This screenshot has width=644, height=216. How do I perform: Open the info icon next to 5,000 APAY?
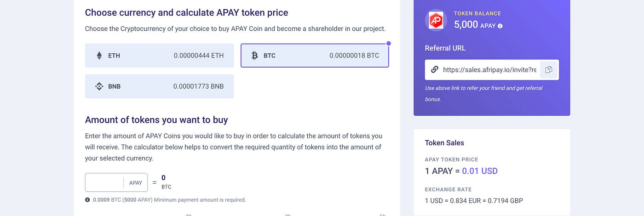pyautogui.click(x=500, y=26)
